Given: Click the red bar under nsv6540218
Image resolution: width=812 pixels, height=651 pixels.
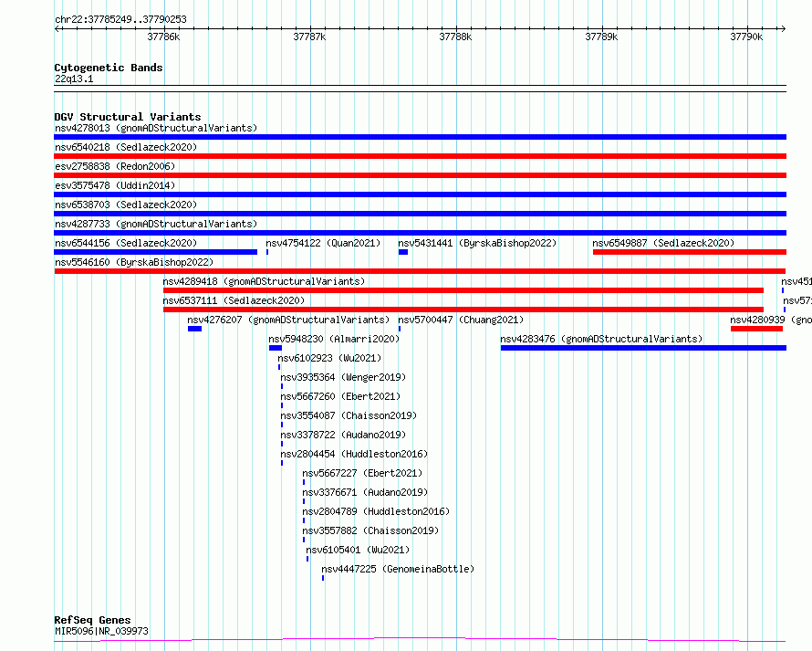Looking at the screenshot, I should pyautogui.click(x=420, y=156).
